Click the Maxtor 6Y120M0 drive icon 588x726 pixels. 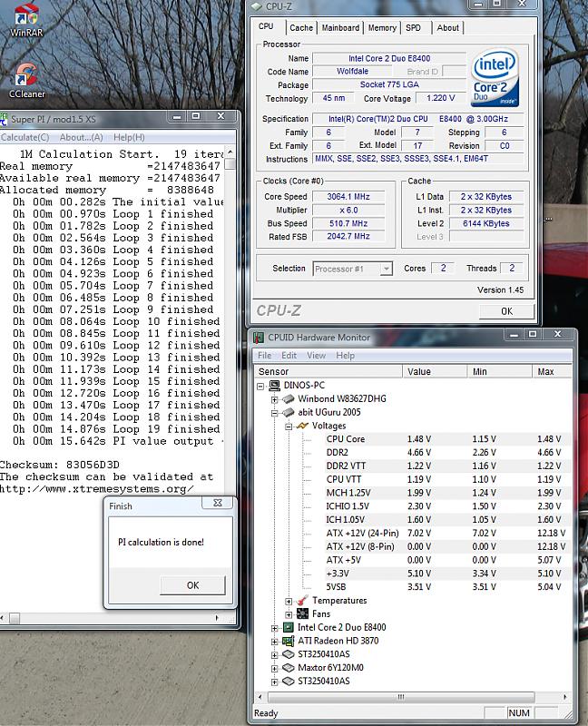pos(289,668)
